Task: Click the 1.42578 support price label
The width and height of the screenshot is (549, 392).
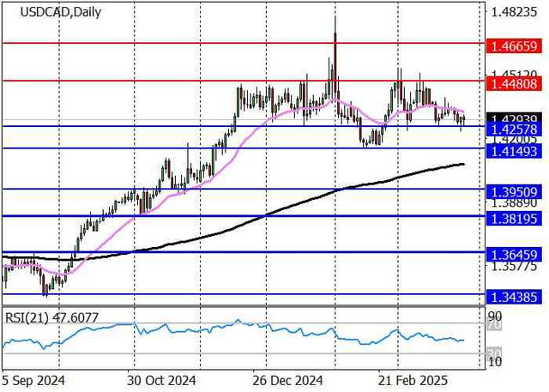Action: 514,130
